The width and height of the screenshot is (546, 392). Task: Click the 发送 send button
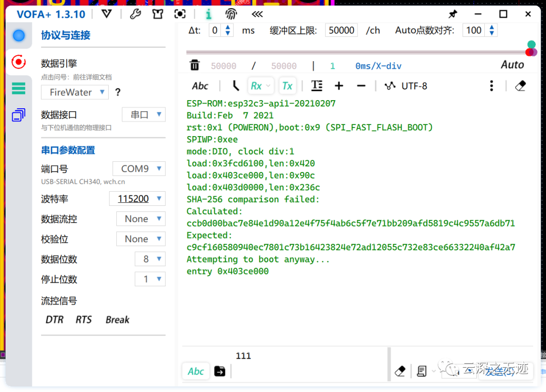505,371
